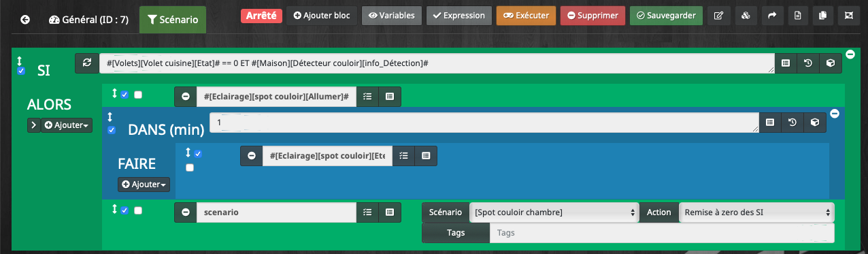Screen dimensions: 868x254
Task: Click the edit pencil icon in top toolbar
Action: point(719,15)
